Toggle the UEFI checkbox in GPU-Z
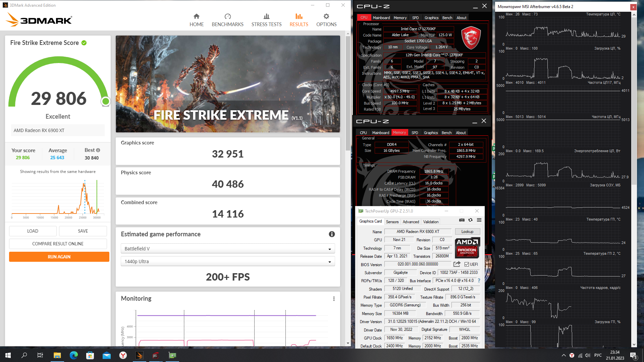This screenshot has height=362, width=644. point(467,264)
